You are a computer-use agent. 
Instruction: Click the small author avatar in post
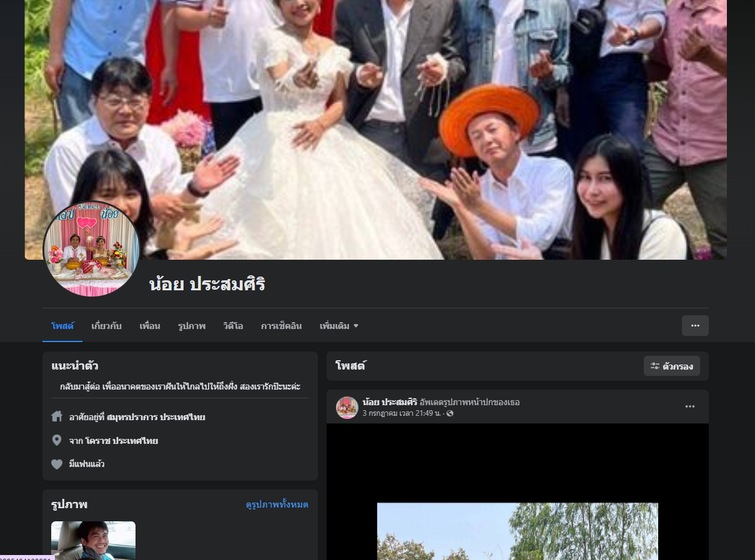[347, 407]
